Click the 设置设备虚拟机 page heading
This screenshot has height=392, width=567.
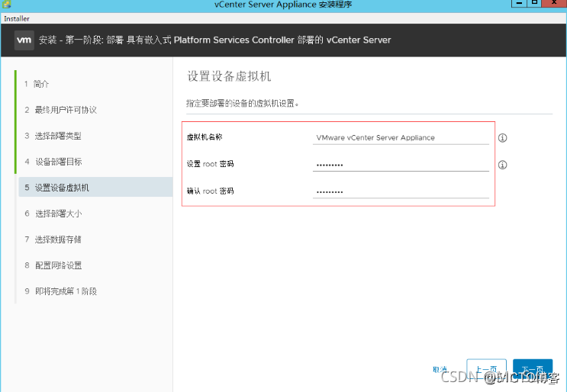[x=229, y=76]
